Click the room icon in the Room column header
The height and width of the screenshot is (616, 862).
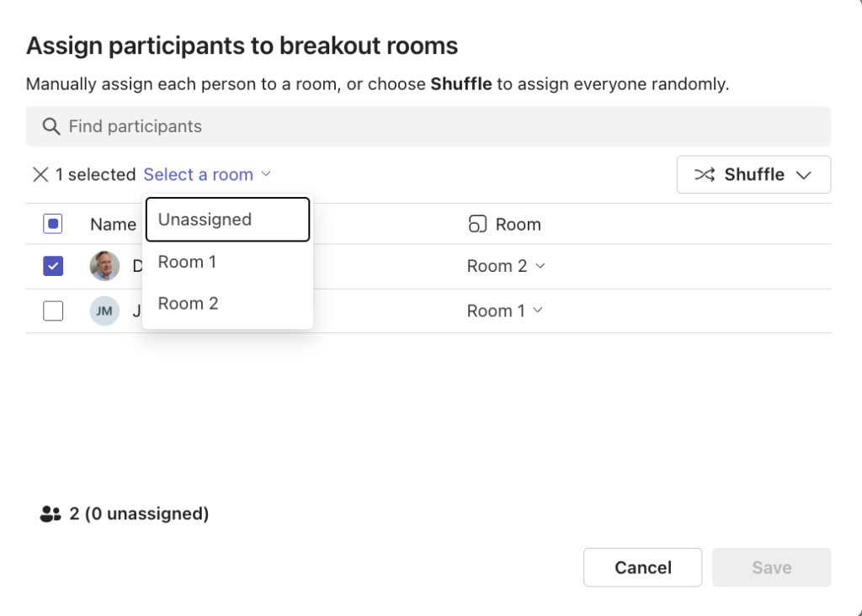pos(477,224)
